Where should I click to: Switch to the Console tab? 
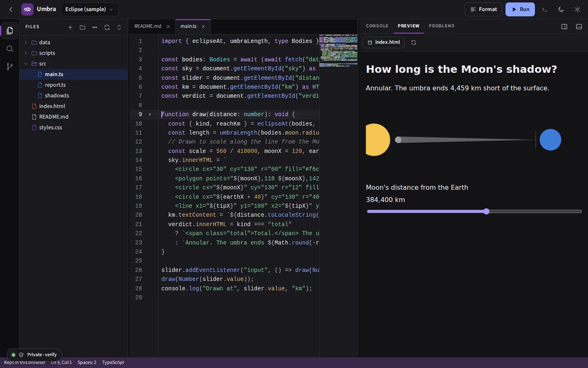(377, 26)
